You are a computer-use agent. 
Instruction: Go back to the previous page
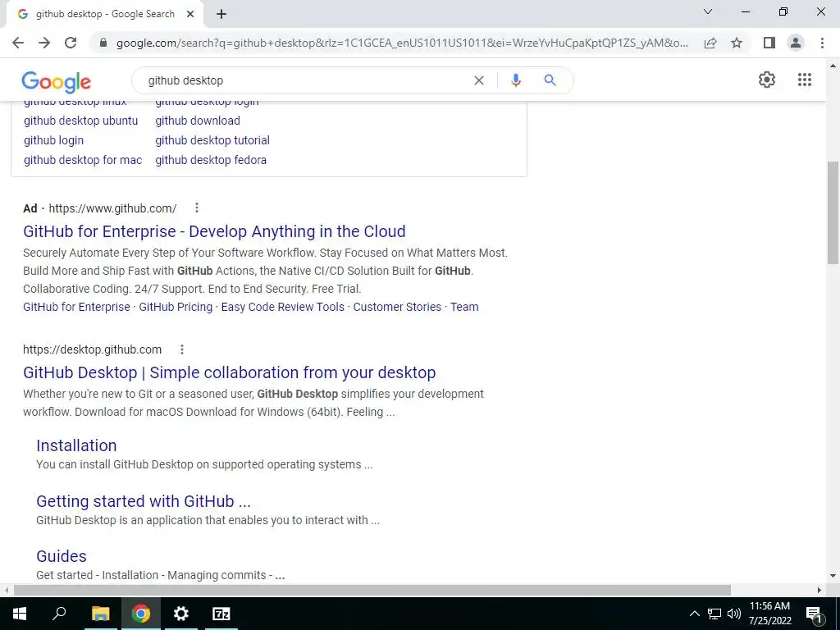coord(18,43)
